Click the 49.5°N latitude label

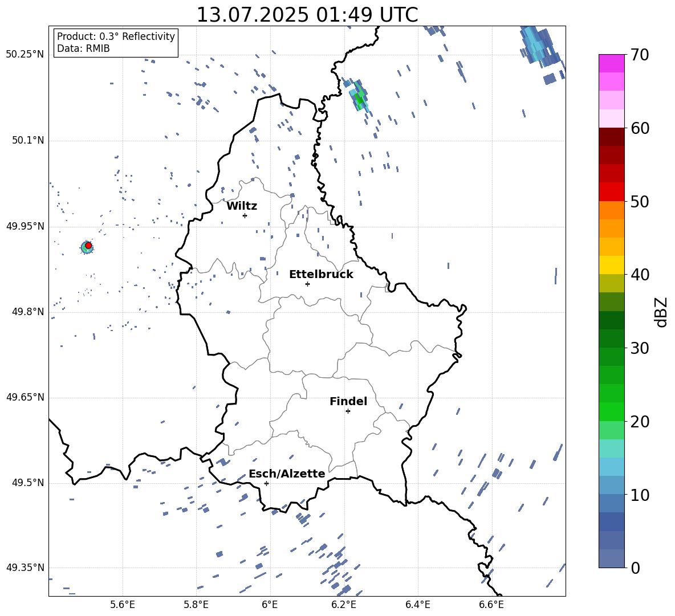[x=27, y=483]
